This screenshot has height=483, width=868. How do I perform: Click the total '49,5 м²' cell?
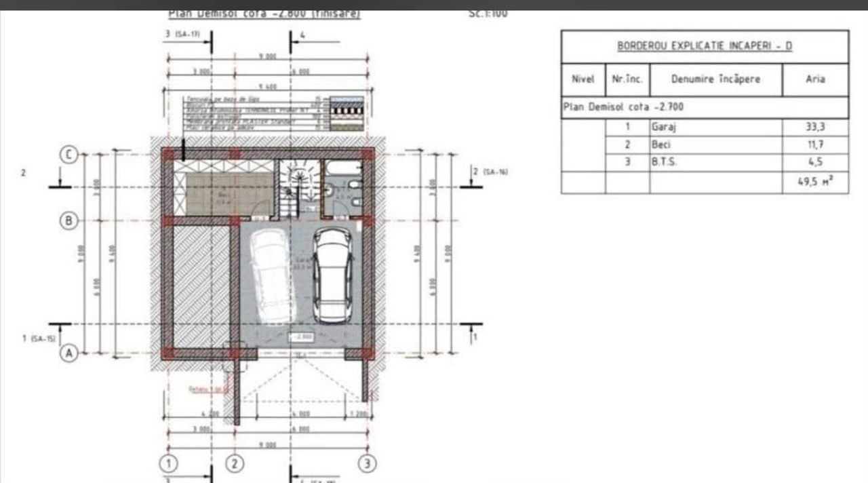point(815,182)
